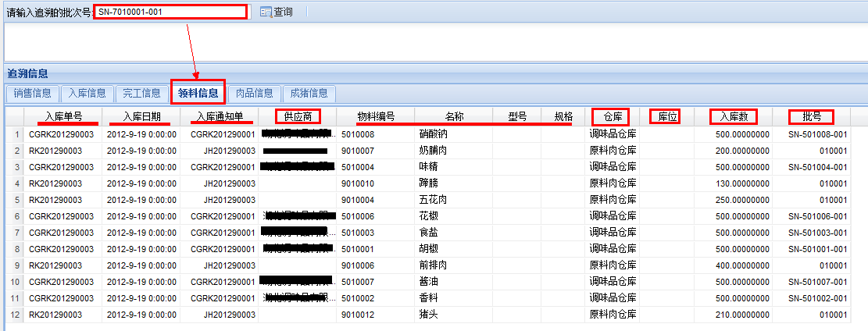Click the batch number input field
This screenshot has width=868, height=331.
click(170, 12)
